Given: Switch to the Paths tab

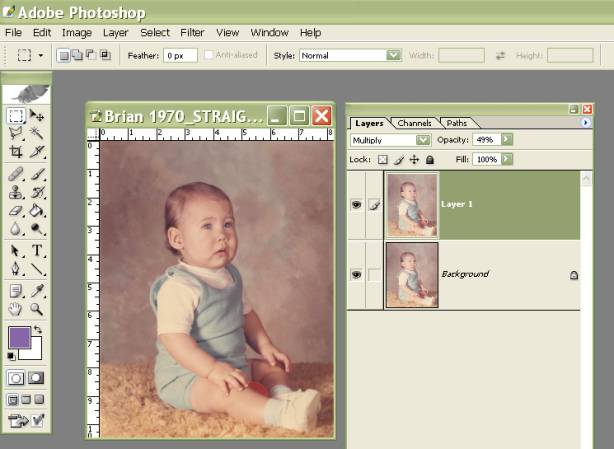Looking at the screenshot, I should click(457, 123).
